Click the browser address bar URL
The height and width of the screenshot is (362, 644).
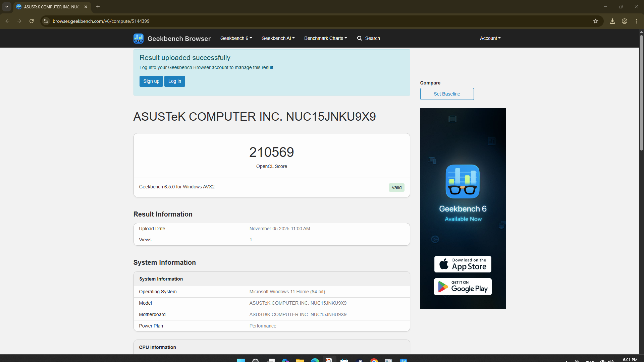(101, 21)
